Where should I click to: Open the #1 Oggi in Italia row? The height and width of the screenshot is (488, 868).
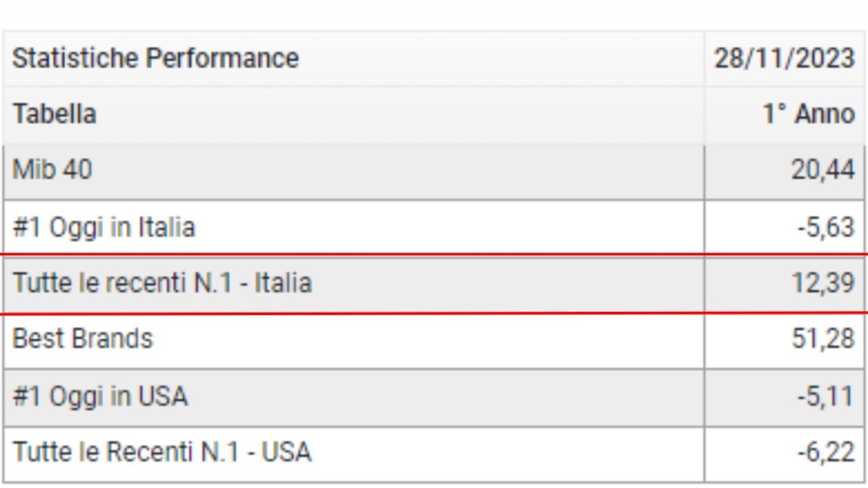coord(104,228)
